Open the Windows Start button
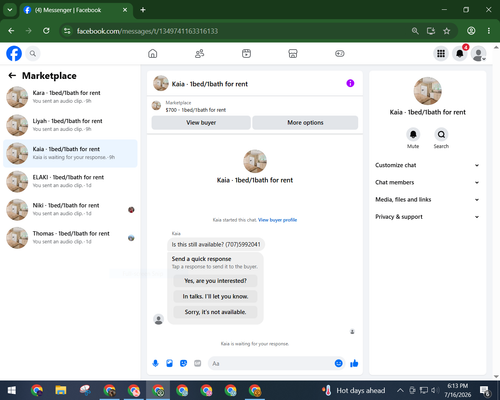500x400 pixels. [x=12, y=390]
